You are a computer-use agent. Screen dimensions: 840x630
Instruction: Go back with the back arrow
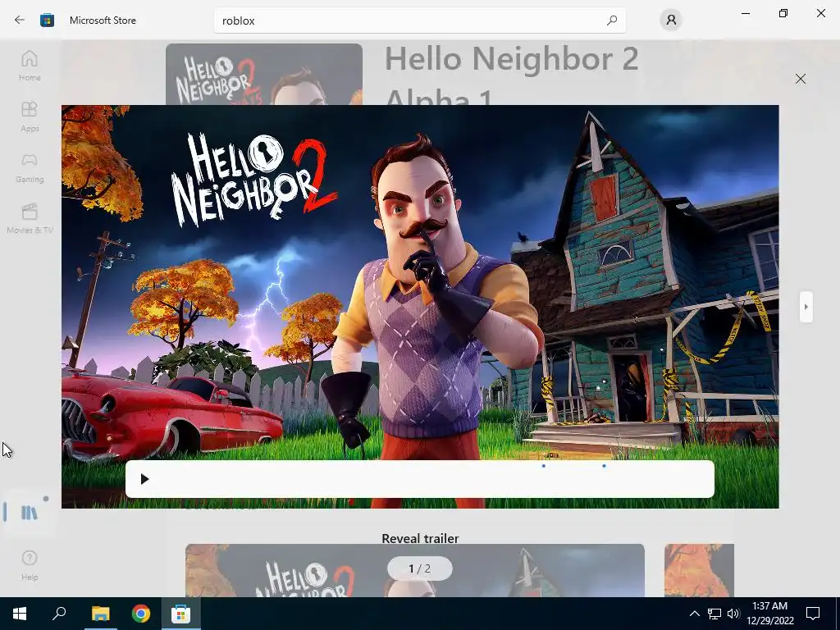click(20, 21)
